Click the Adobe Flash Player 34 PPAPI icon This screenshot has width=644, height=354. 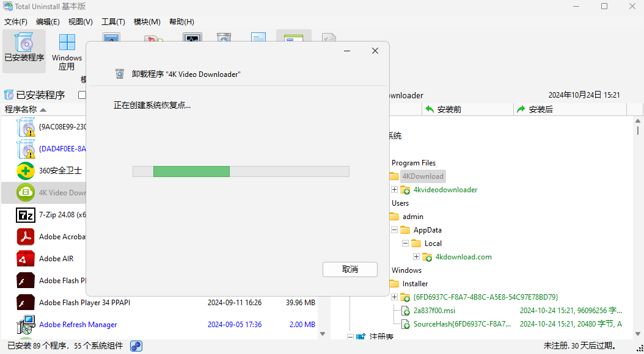(26, 303)
